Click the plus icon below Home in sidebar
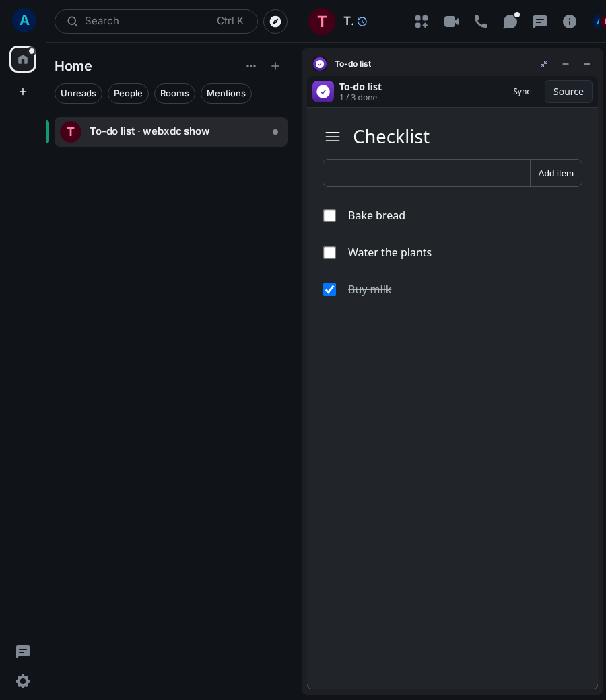606x700 pixels. pyautogui.click(x=23, y=92)
